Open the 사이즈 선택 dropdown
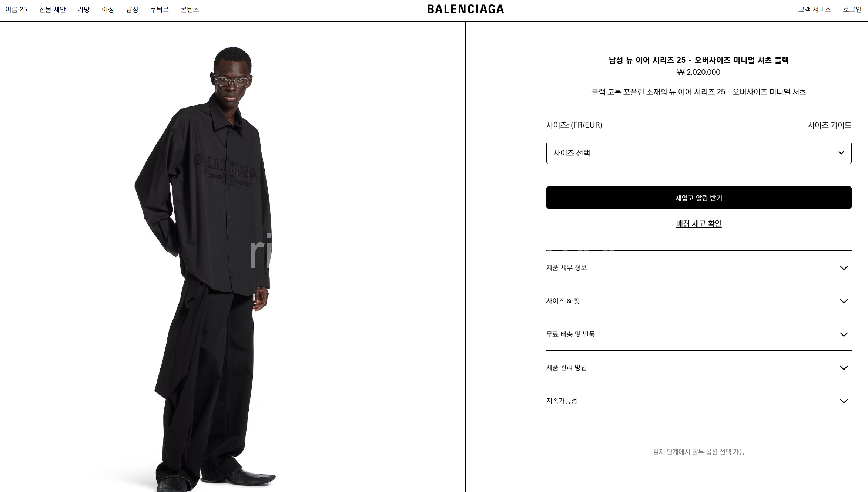This screenshot has width=868, height=492. pos(698,153)
